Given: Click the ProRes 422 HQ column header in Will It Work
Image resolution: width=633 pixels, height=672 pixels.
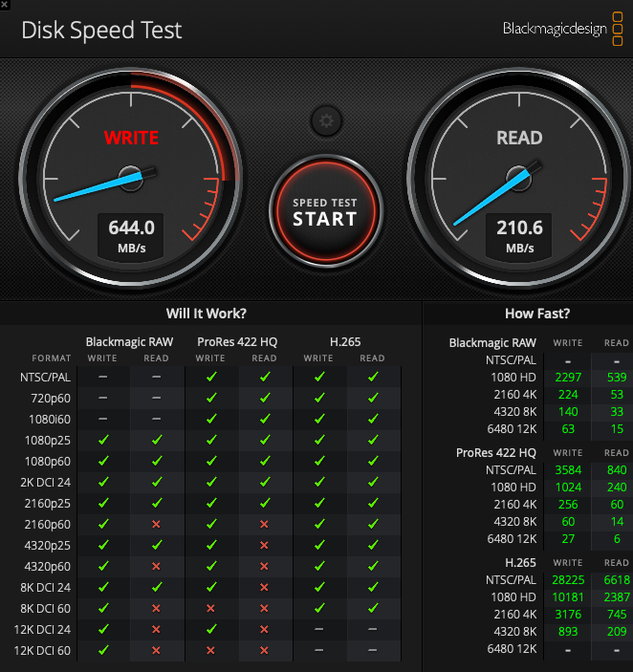Looking at the screenshot, I should 237,342.
